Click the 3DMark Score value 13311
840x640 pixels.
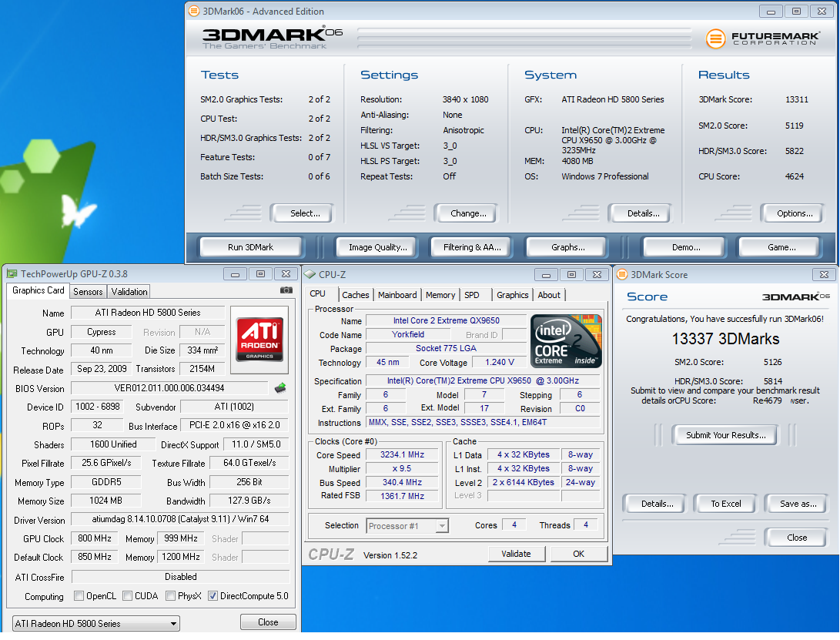tap(797, 99)
